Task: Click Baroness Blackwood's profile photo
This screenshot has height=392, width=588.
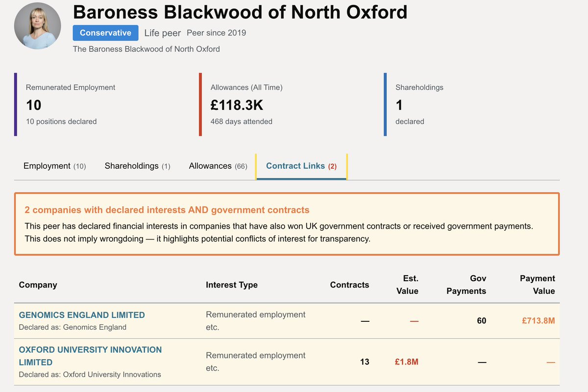Action: [x=38, y=26]
